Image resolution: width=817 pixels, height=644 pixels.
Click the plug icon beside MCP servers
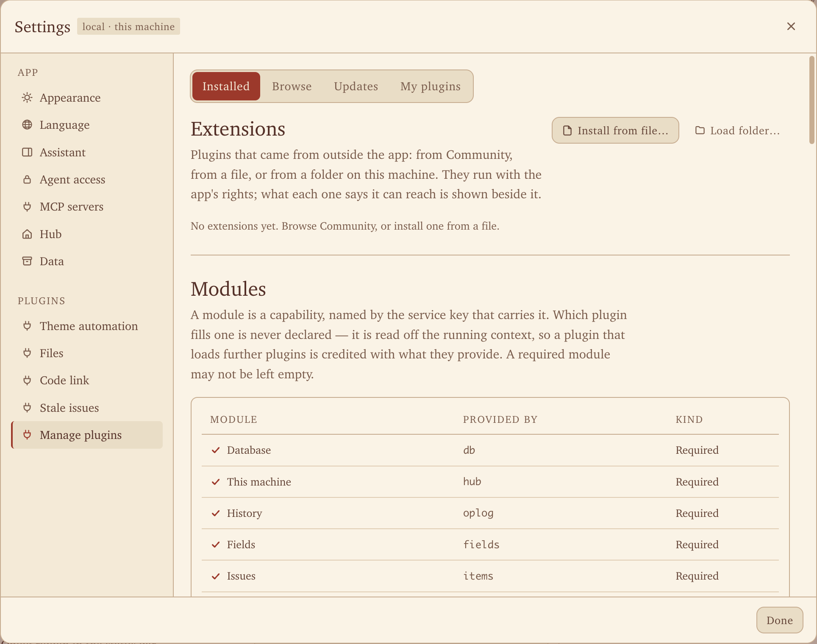tap(27, 207)
